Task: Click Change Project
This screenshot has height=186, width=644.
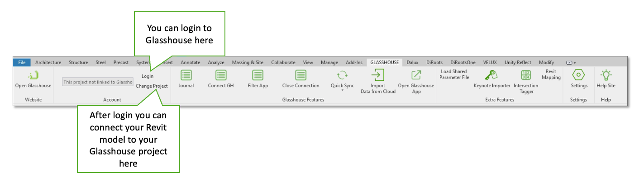Action: click(x=152, y=86)
